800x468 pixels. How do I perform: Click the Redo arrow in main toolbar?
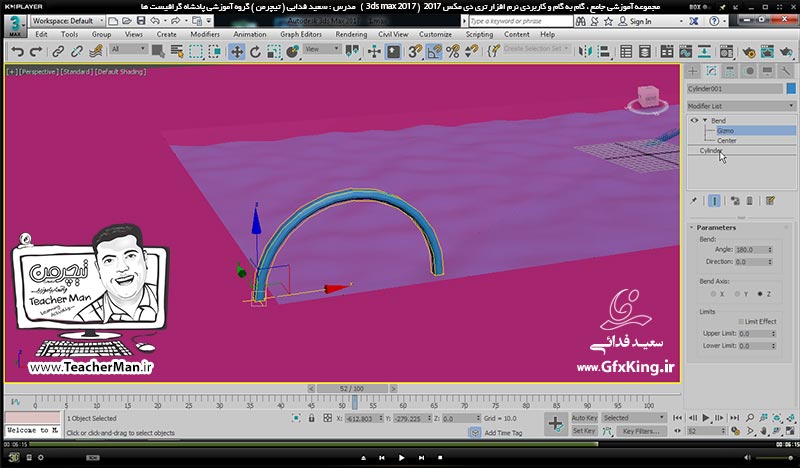pos(36,52)
